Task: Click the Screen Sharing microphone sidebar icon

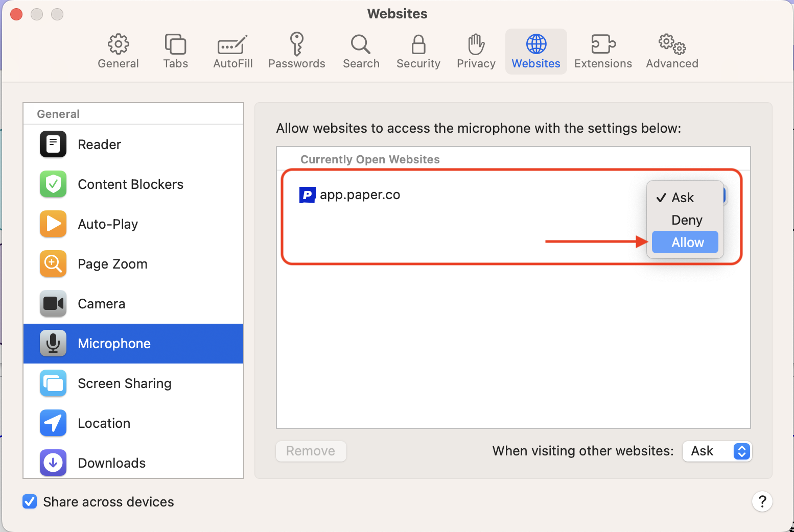Action: pyautogui.click(x=53, y=383)
